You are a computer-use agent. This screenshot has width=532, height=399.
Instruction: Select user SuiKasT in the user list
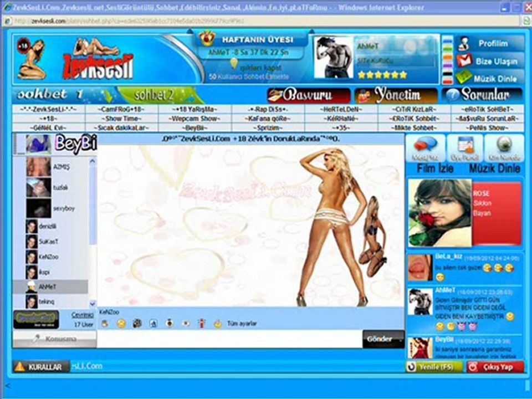[x=50, y=242]
